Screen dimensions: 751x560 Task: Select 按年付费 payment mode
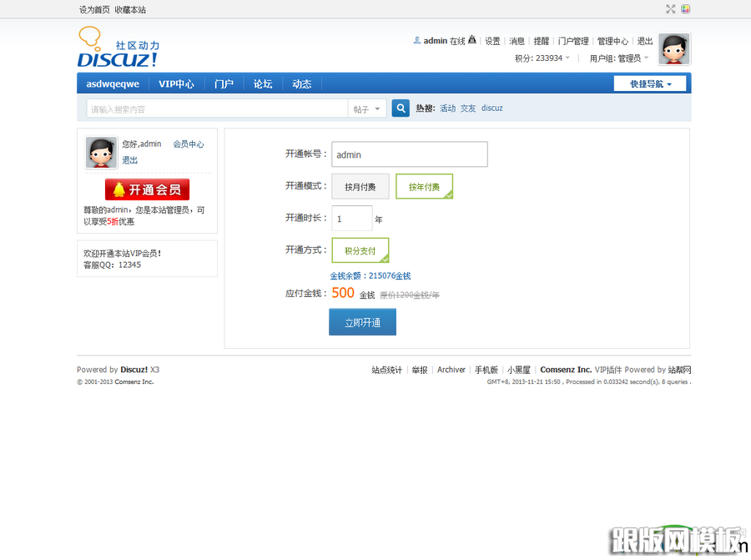point(424,186)
